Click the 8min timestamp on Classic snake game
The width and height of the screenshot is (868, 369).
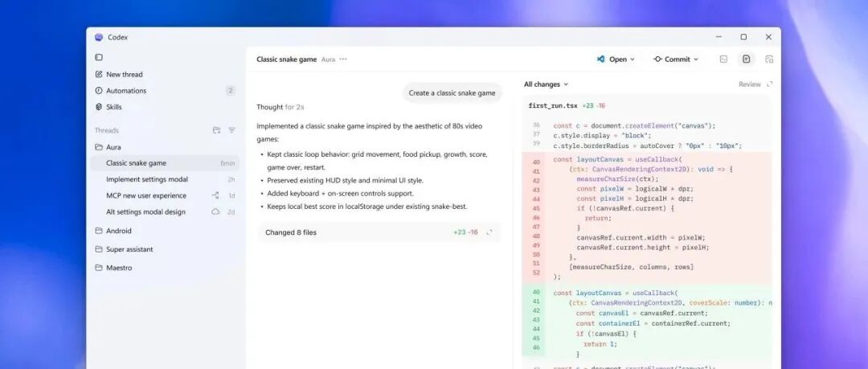coord(227,163)
